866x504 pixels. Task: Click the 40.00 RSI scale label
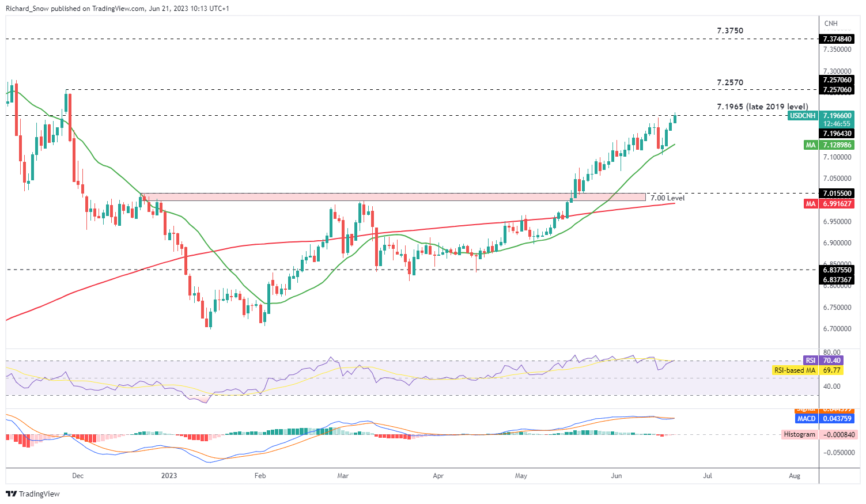(832, 386)
